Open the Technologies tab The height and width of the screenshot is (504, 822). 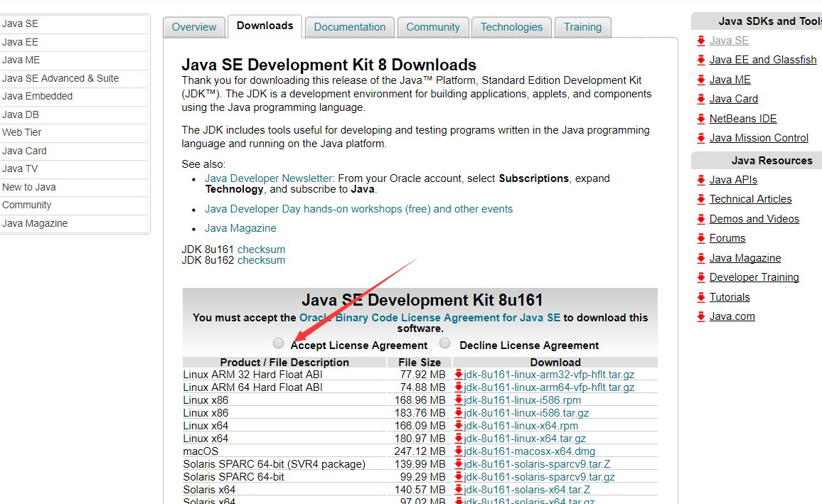(x=512, y=27)
